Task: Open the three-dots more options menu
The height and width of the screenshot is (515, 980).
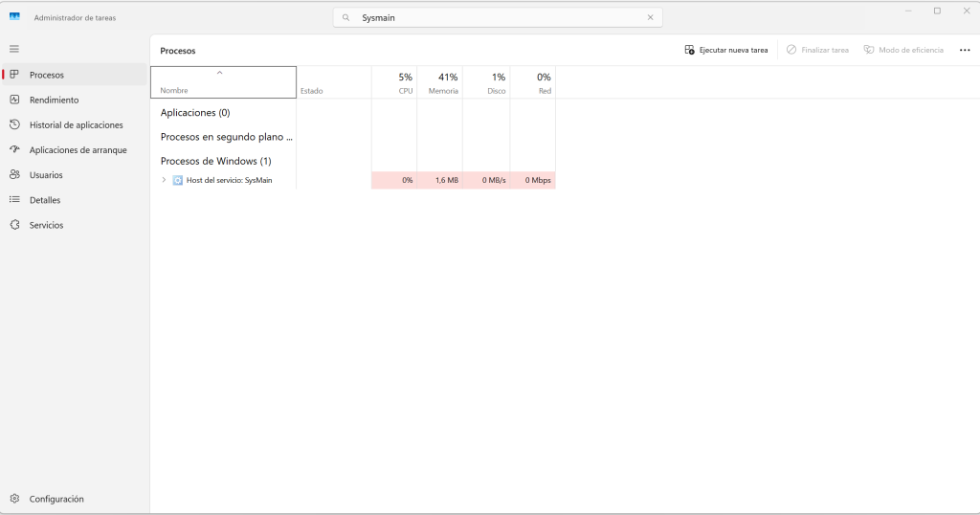Action: [x=965, y=50]
